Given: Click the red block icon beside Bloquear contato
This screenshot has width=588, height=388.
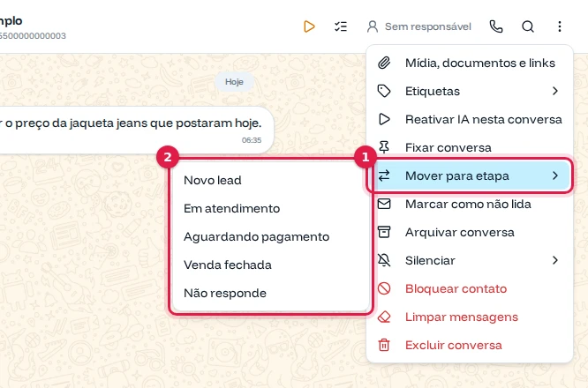Looking at the screenshot, I should pyautogui.click(x=384, y=288).
